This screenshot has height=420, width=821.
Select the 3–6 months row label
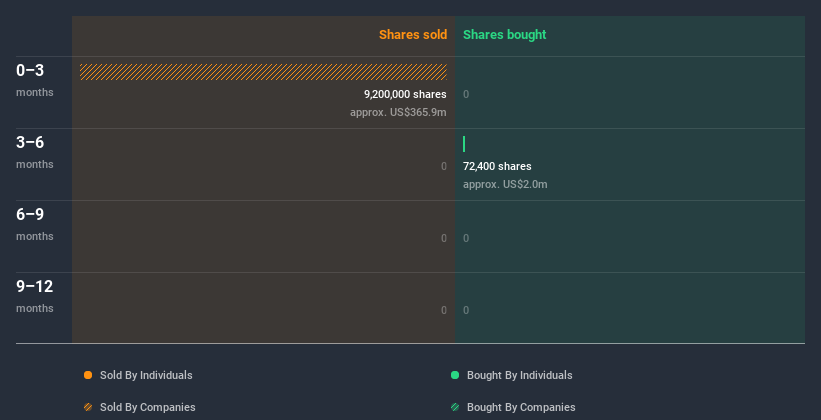coord(35,152)
